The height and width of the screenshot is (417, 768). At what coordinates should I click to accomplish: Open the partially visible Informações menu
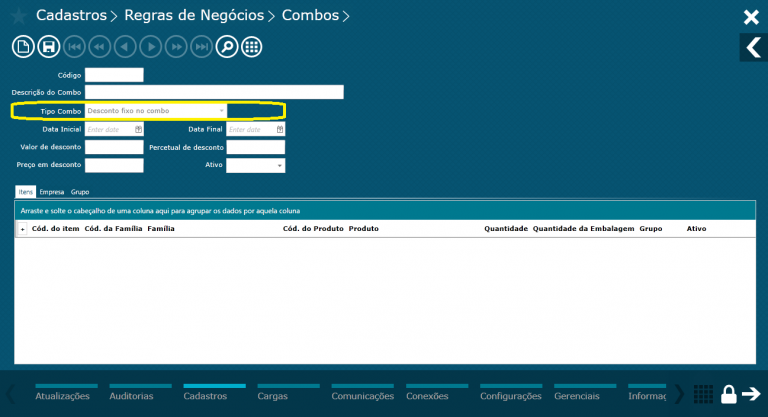(647, 396)
